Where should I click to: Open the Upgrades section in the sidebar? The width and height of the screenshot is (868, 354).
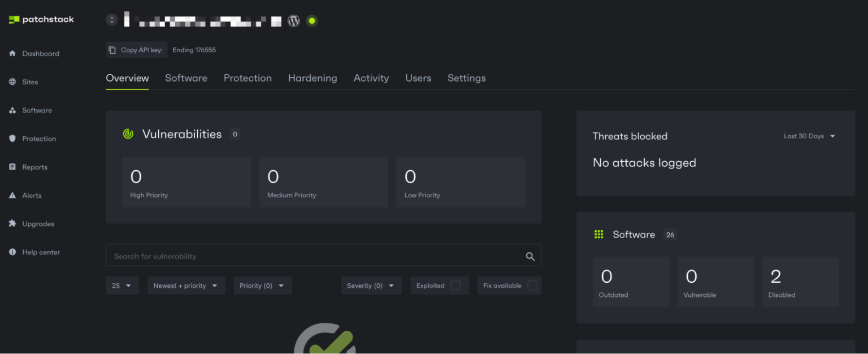(x=37, y=223)
